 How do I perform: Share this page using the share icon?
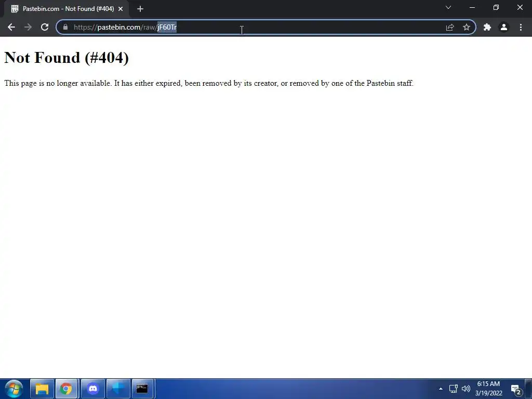[450, 27]
